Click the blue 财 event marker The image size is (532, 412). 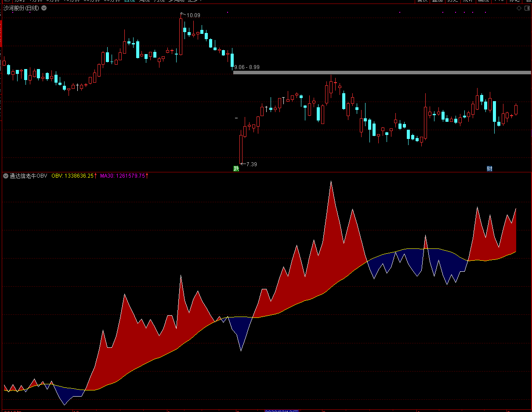pyautogui.click(x=489, y=168)
